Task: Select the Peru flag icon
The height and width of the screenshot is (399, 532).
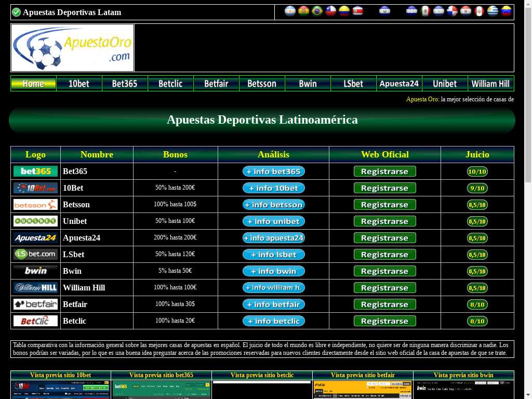Action: click(479, 11)
